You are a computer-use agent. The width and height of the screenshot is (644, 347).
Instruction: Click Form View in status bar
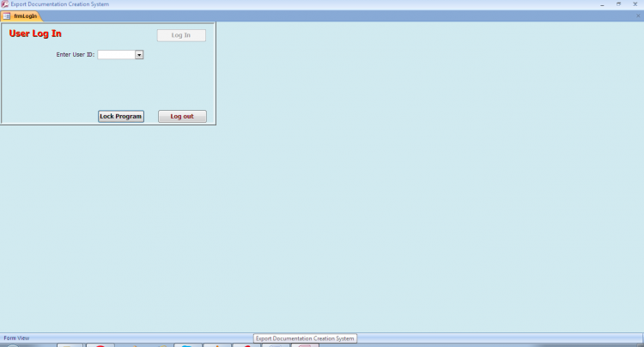click(16, 338)
